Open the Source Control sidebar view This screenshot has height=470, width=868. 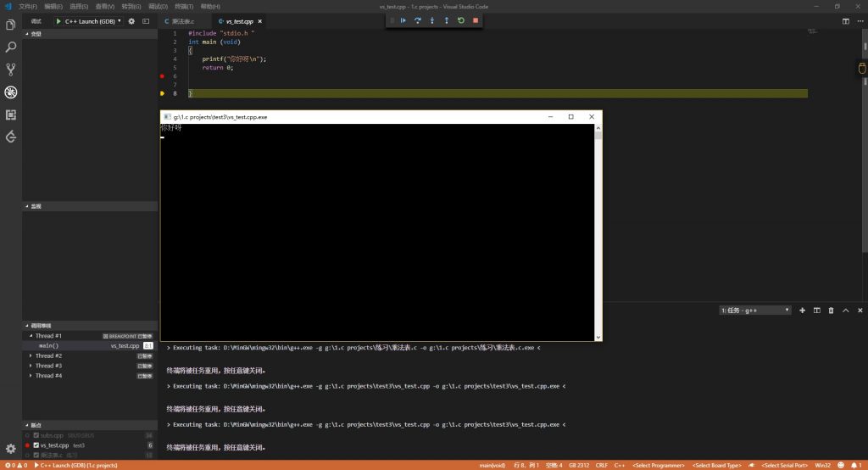click(x=11, y=70)
